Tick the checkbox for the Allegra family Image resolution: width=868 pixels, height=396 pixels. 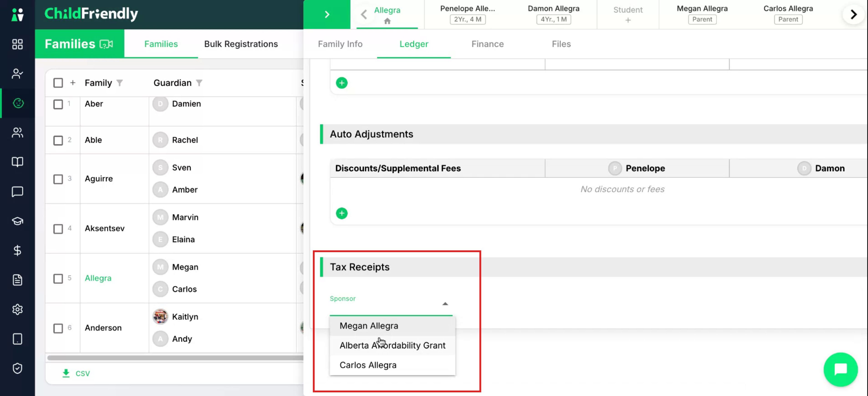click(x=58, y=279)
